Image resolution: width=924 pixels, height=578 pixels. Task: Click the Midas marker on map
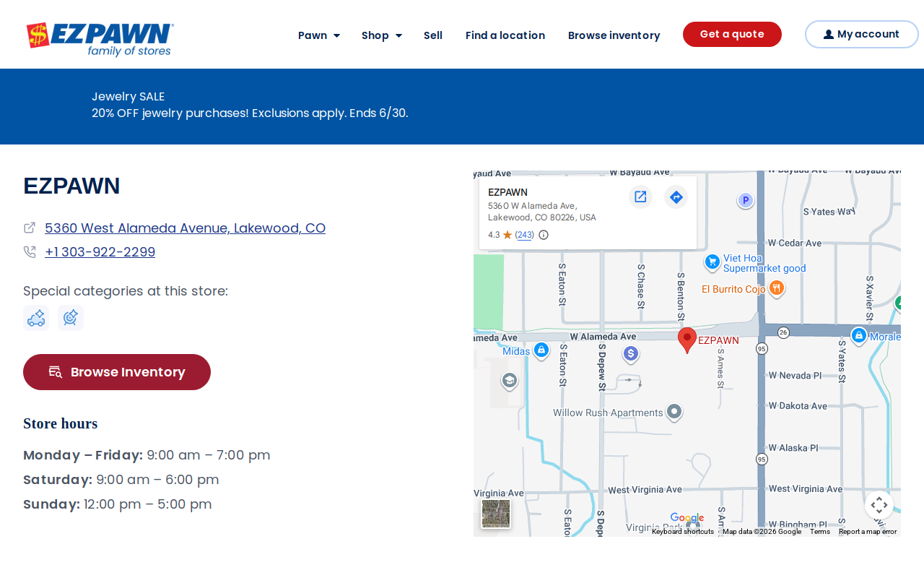coord(541,350)
